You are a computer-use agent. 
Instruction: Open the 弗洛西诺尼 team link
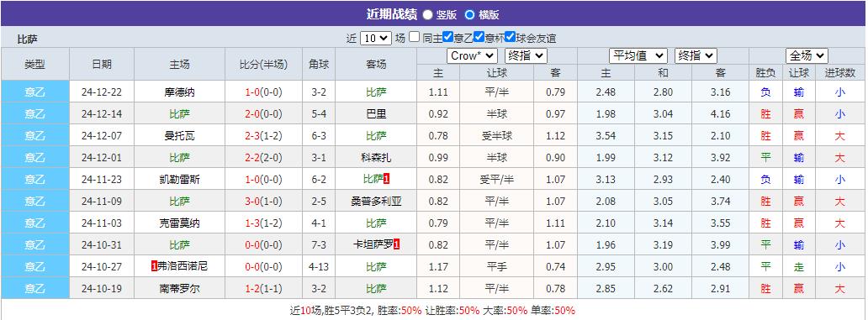[x=183, y=267]
